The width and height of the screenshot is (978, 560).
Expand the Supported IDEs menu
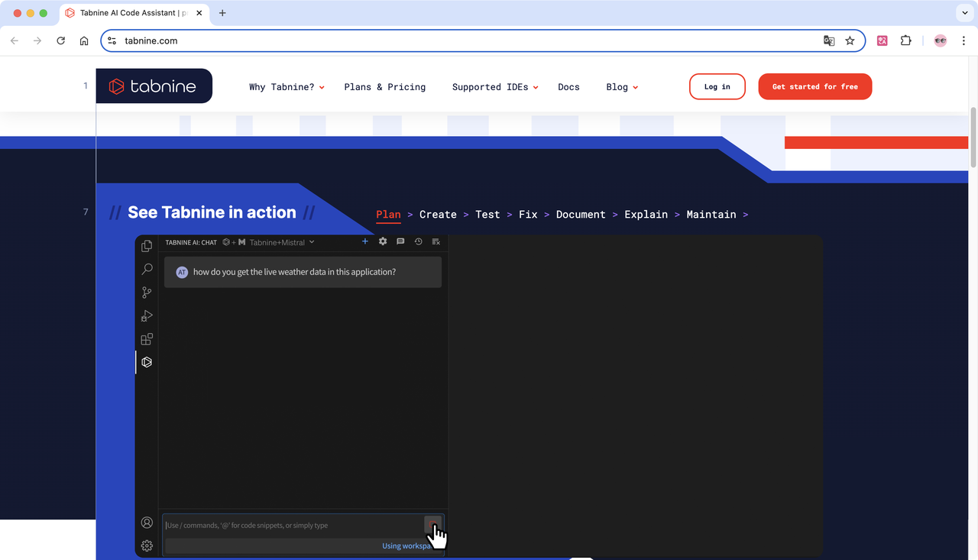point(495,87)
